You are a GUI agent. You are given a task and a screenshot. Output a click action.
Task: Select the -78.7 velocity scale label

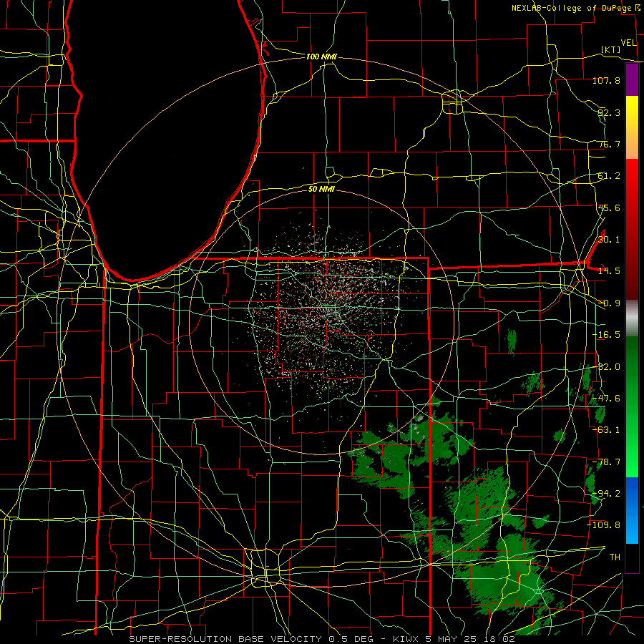coord(606,462)
